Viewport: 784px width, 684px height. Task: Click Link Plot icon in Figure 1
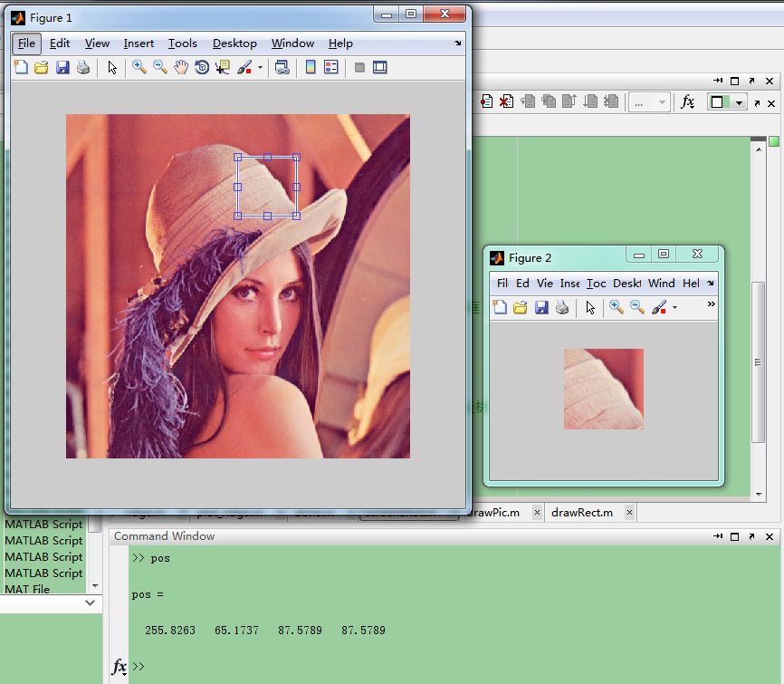(282, 67)
